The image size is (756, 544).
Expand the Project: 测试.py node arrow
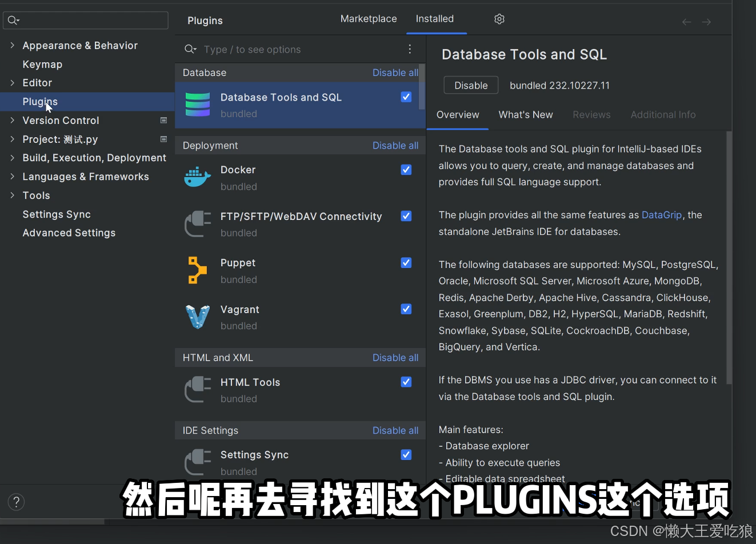coord(12,139)
